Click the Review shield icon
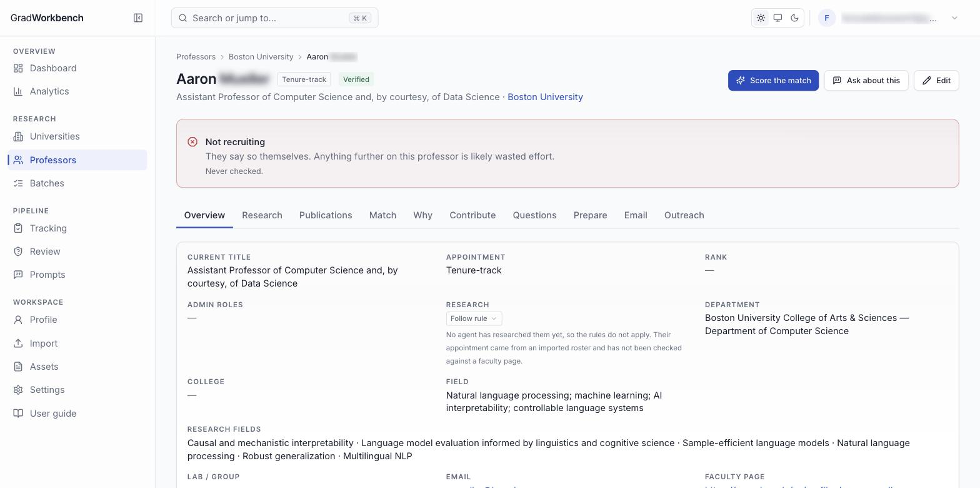Image resolution: width=980 pixels, height=488 pixels. (18, 252)
